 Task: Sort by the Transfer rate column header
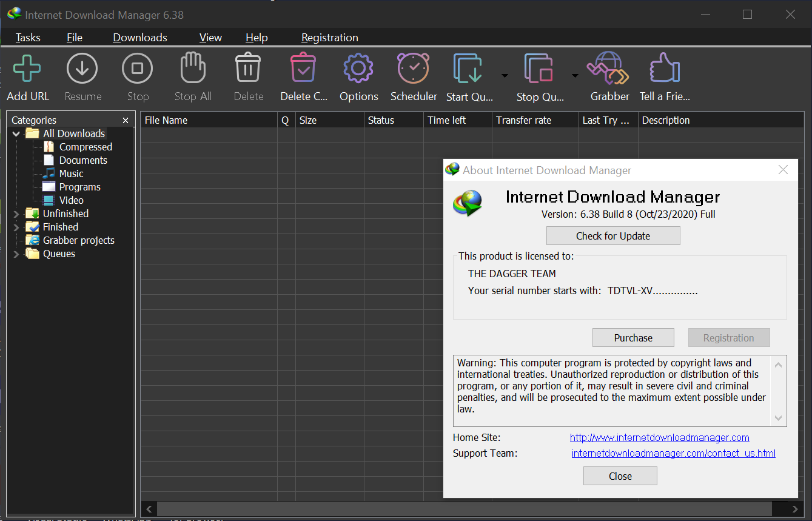(535, 120)
